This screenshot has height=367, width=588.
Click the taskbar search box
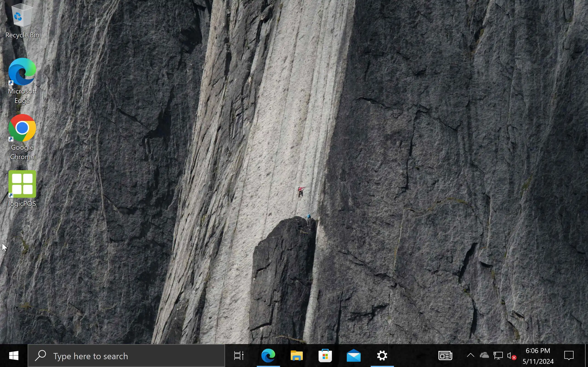(x=126, y=356)
